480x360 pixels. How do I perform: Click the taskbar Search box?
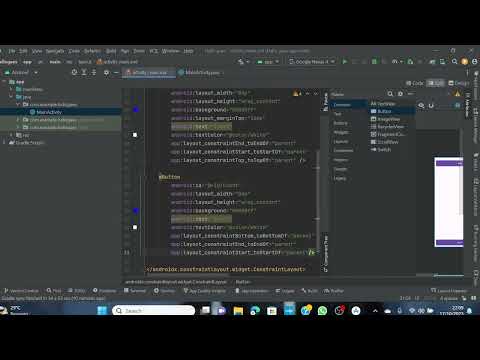(x=154, y=311)
